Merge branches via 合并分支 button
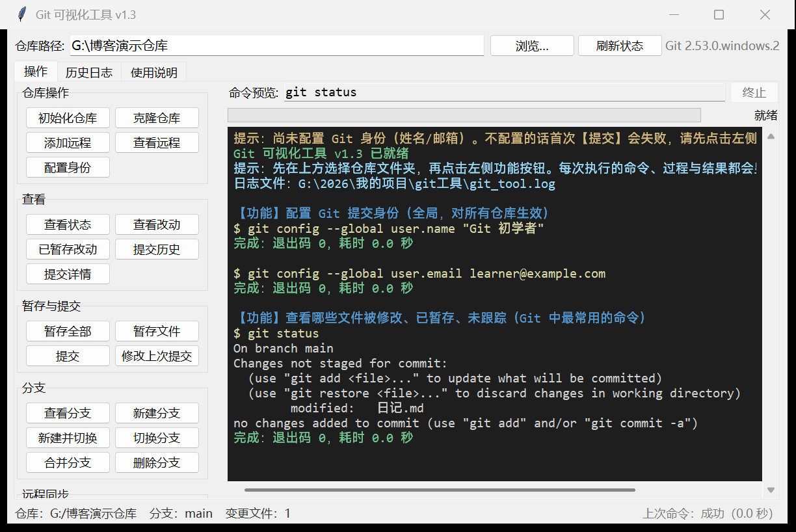The image size is (796, 532). click(68, 463)
